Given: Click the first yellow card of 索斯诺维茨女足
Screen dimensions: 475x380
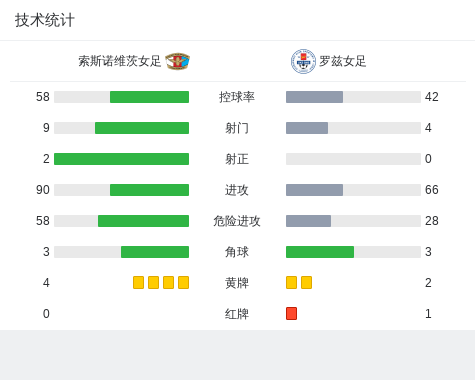Looking at the screenshot, I should pos(138,282).
